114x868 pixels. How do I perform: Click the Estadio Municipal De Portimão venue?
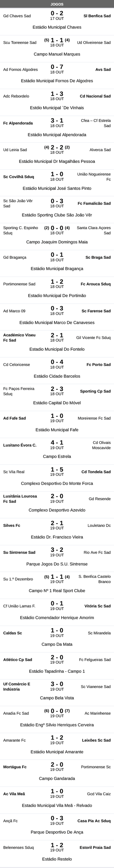[57, 295]
